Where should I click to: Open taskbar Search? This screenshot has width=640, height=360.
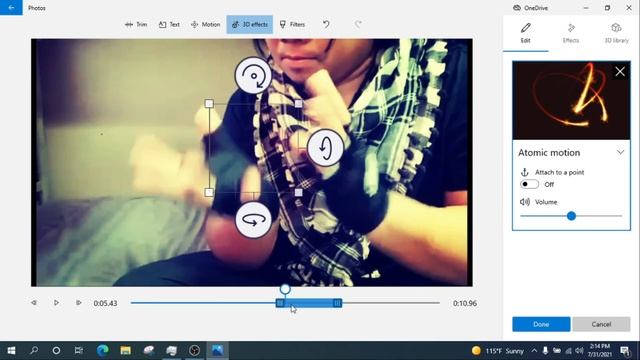34,350
